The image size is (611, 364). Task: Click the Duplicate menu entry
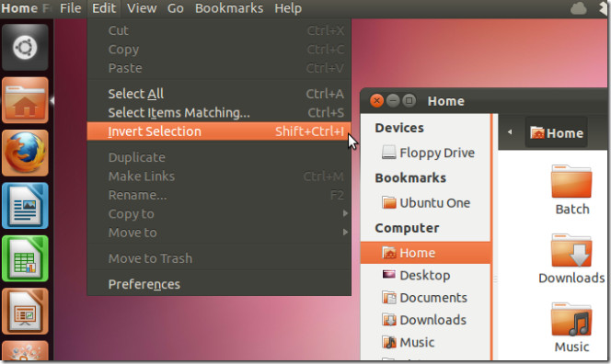[219, 157]
